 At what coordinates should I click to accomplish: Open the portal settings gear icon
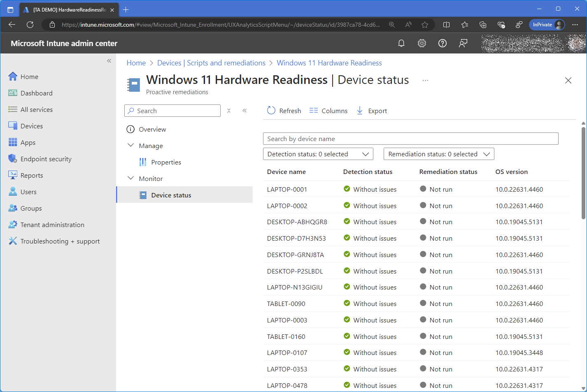[x=422, y=43]
